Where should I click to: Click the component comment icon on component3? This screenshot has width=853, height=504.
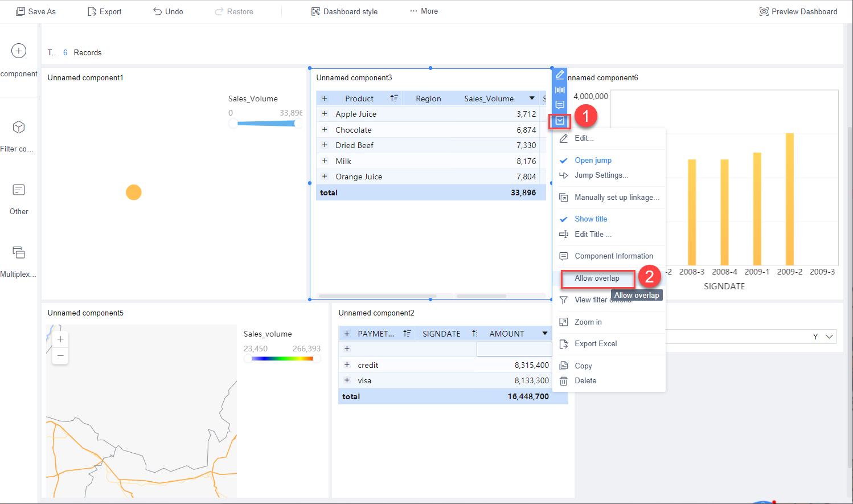[560, 104]
